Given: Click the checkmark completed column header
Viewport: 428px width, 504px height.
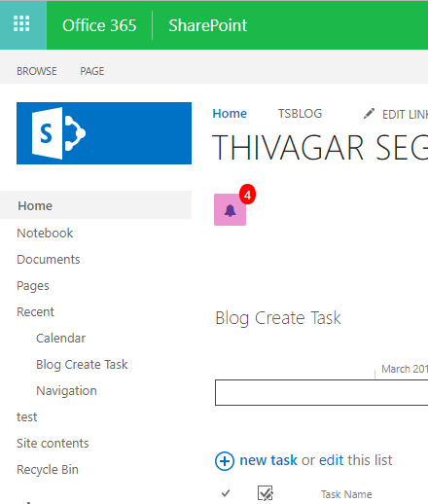Looking at the screenshot, I should click(x=226, y=493).
